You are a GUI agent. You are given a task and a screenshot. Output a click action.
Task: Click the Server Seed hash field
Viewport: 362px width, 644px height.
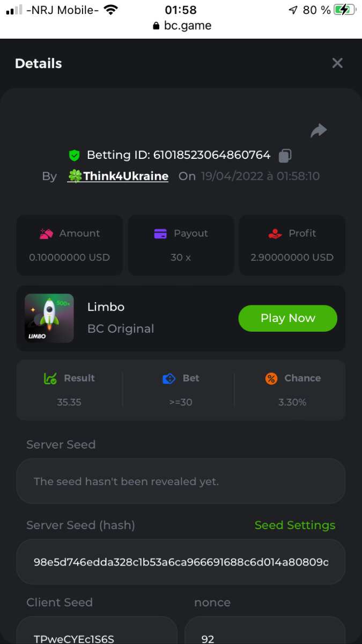[x=181, y=562]
